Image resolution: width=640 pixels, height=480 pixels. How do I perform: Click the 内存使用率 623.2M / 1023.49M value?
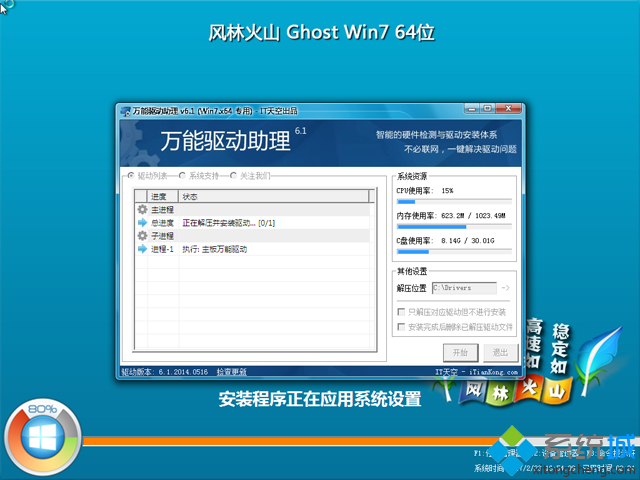[473, 216]
